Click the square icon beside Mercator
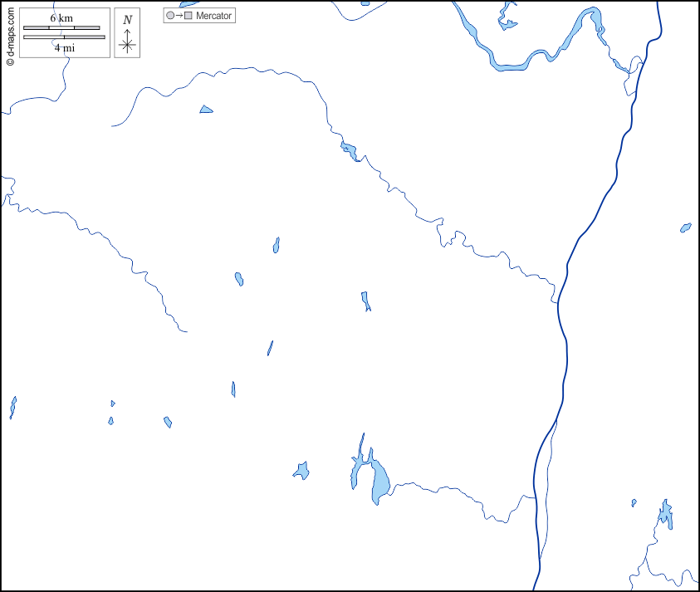The height and width of the screenshot is (592, 700). coord(188,16)
